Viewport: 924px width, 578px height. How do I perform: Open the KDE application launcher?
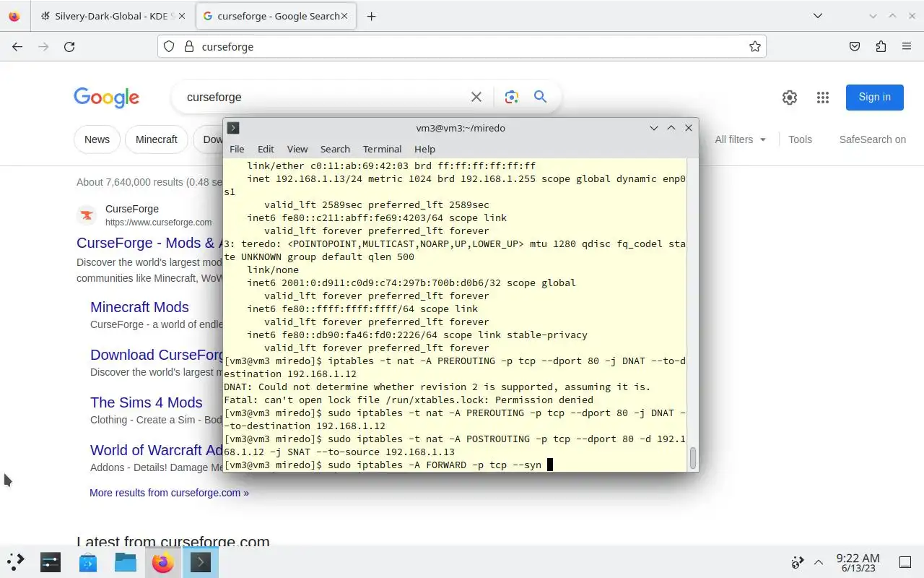click(15, 561)
